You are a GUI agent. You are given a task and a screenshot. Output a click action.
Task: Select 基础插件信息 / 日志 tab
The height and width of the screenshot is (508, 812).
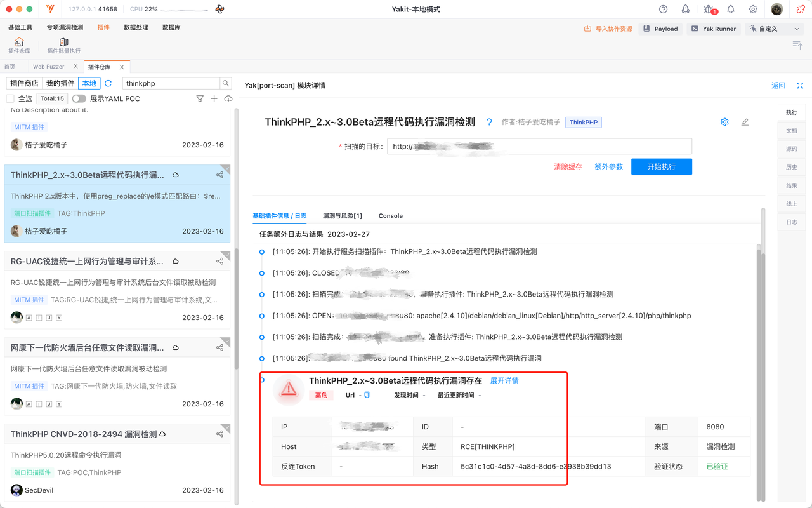[280, 216]
